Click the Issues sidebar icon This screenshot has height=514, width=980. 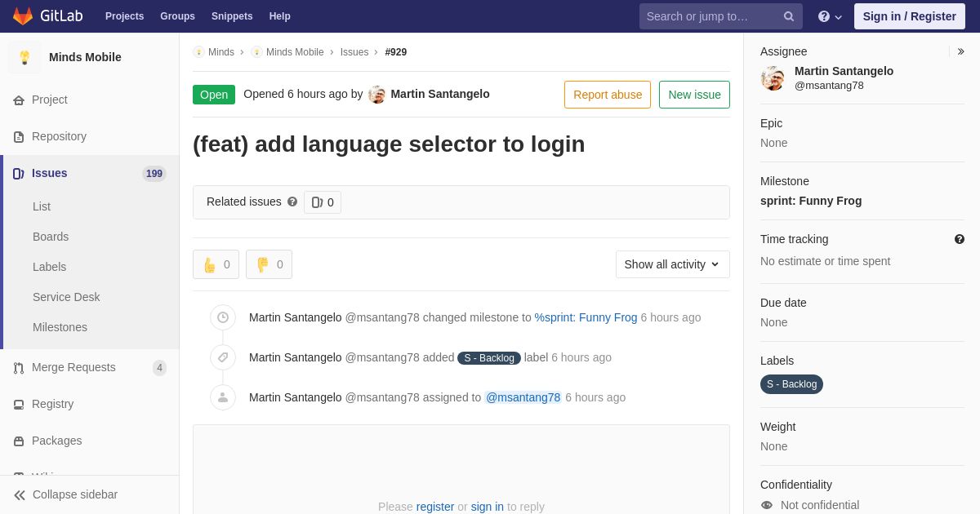pyautogui.click(x=19, y=174)
